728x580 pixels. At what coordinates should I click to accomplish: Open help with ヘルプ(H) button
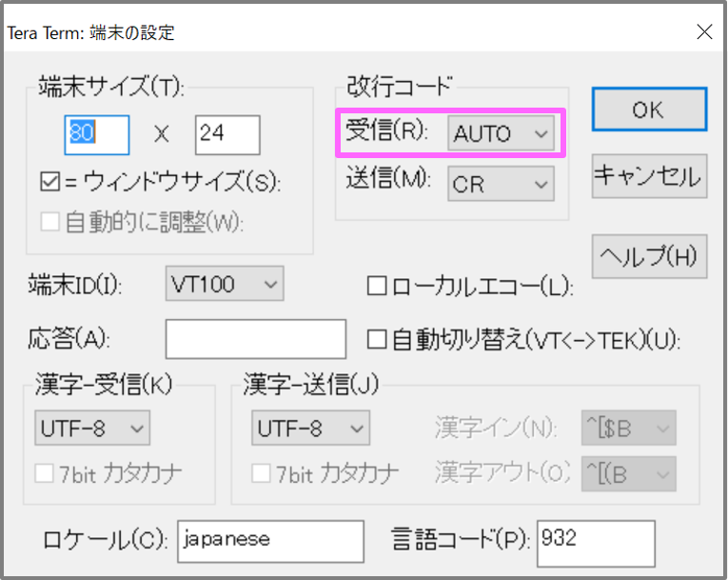coord(649,256)
